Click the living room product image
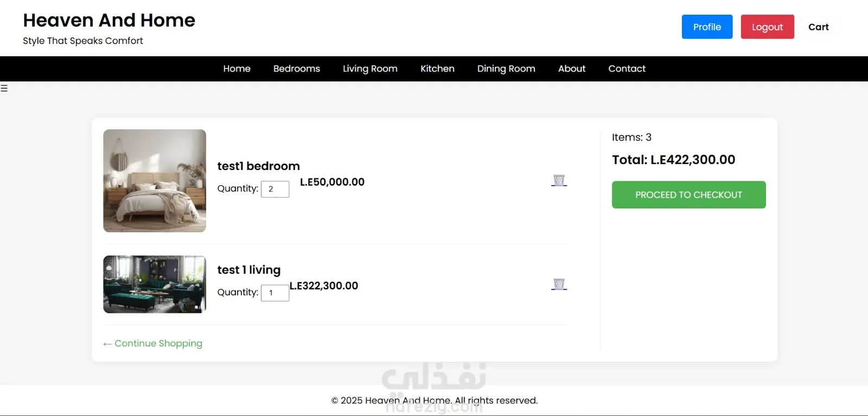The width and height of the screenshot is (868, 416). (155, 285)
